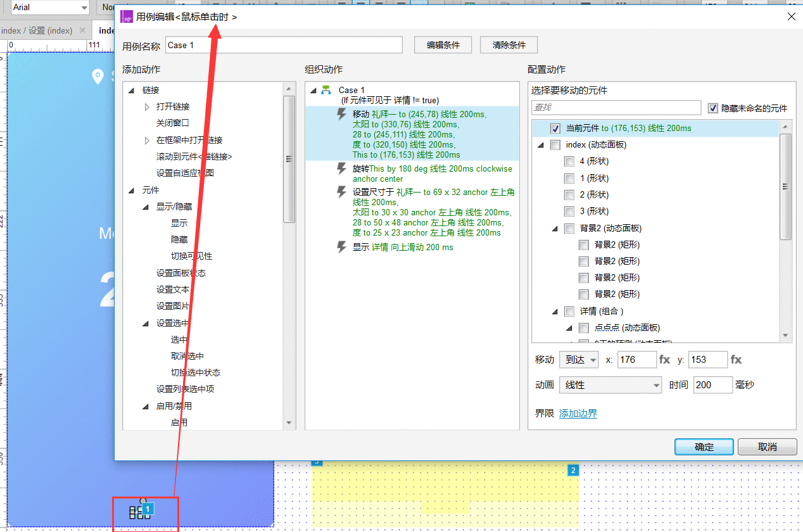Screen dimensions: 803x532
Task: Select the grid widget on the canvas bottom
Action: point(139,512)
